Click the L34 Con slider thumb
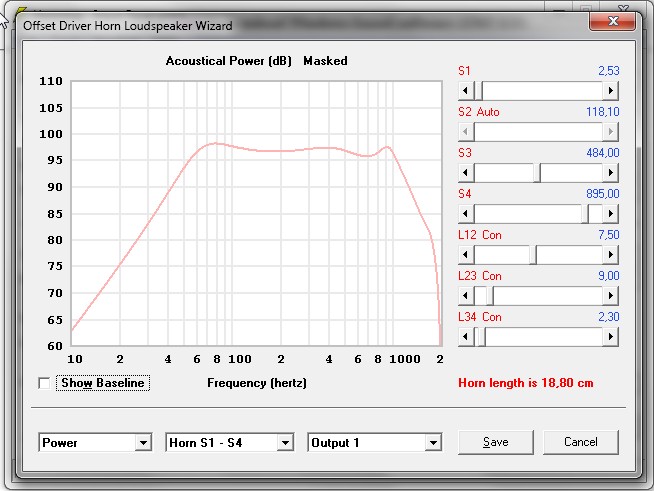 (481, 337)
